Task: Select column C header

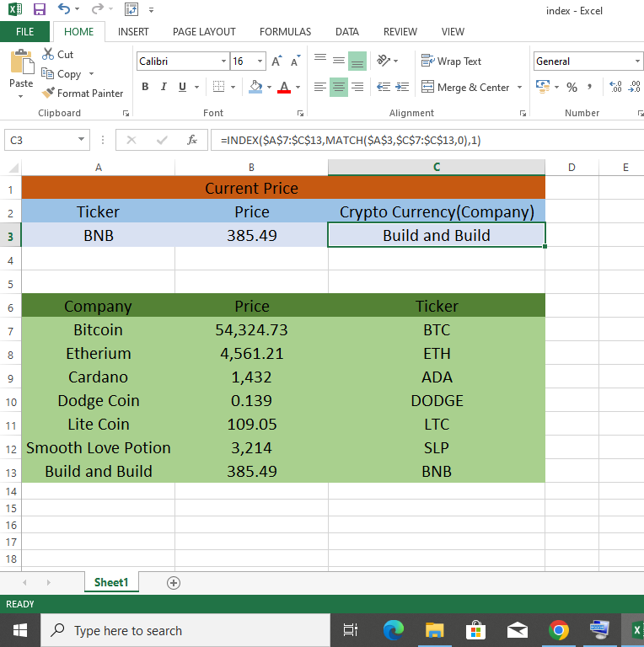Action: [x=437, y=167]
